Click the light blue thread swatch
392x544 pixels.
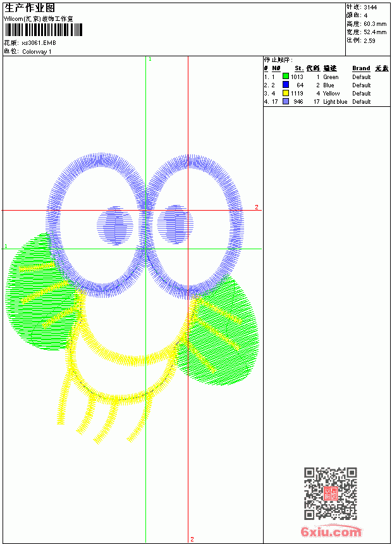286,101
